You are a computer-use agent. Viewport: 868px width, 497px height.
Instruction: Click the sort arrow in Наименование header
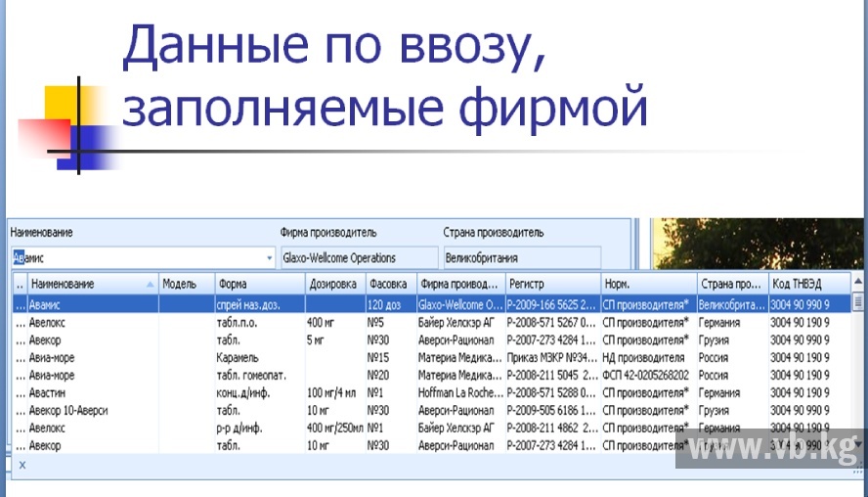coord(150,285)
